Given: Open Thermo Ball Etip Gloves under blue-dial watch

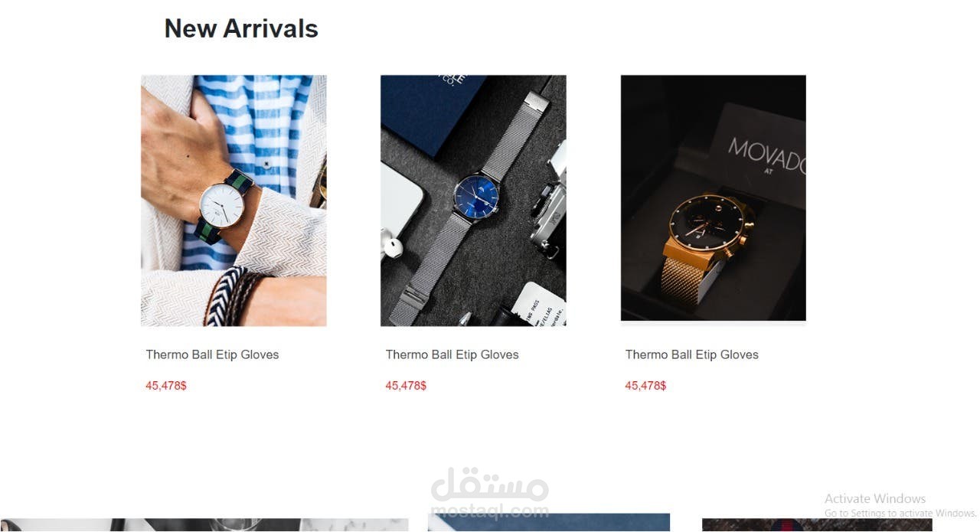Looking at the screenshot, I should (452, 354).
